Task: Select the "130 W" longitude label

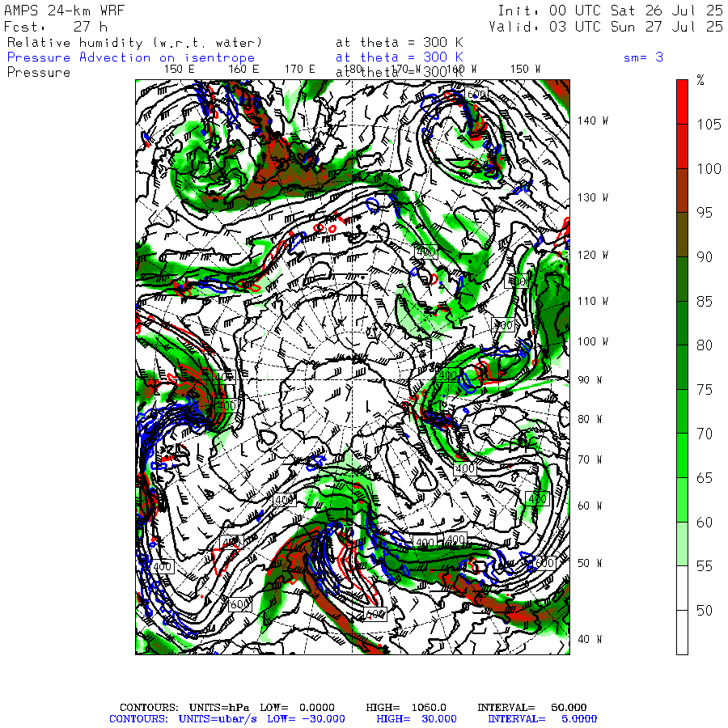Action: [592, 198]
